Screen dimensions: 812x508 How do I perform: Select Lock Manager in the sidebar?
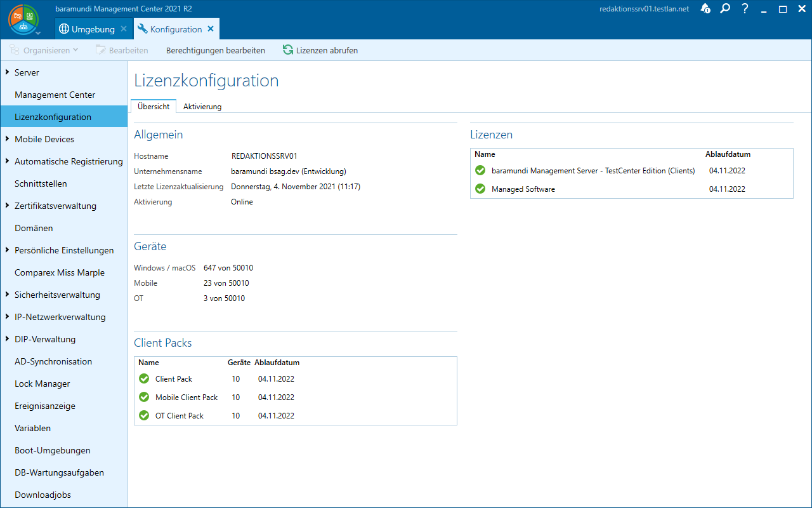click(x=43, y=384)
